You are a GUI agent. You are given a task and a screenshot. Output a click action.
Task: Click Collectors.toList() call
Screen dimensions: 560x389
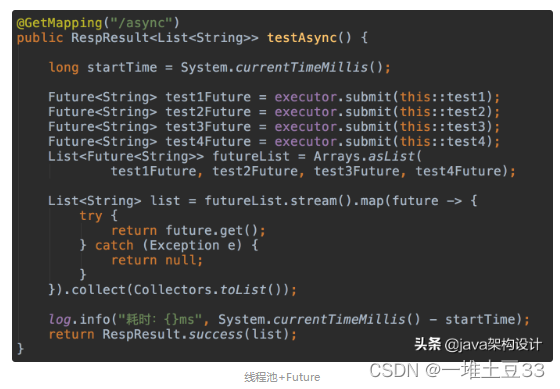(x=211, y=289)
